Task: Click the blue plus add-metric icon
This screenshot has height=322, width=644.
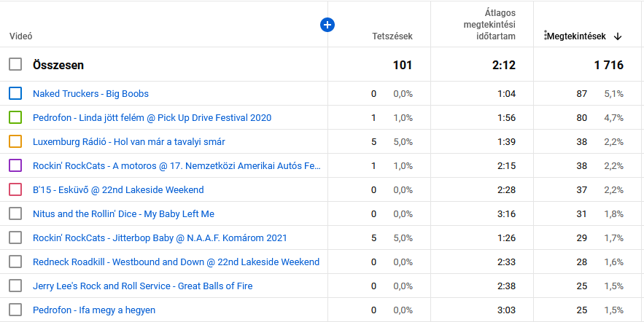Action: tap(327, 25)
